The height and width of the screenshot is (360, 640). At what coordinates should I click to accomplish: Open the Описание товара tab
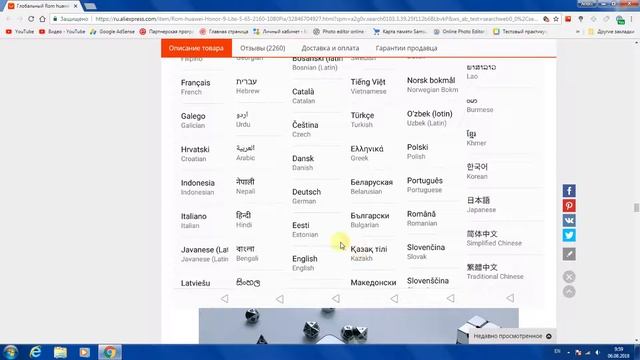coord(196,48)
